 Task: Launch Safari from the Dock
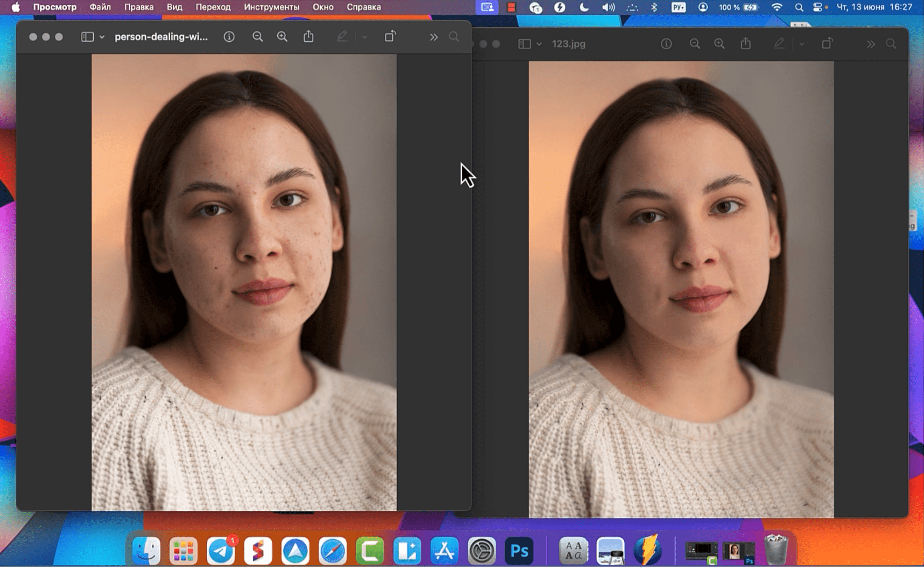coord(333,550)
